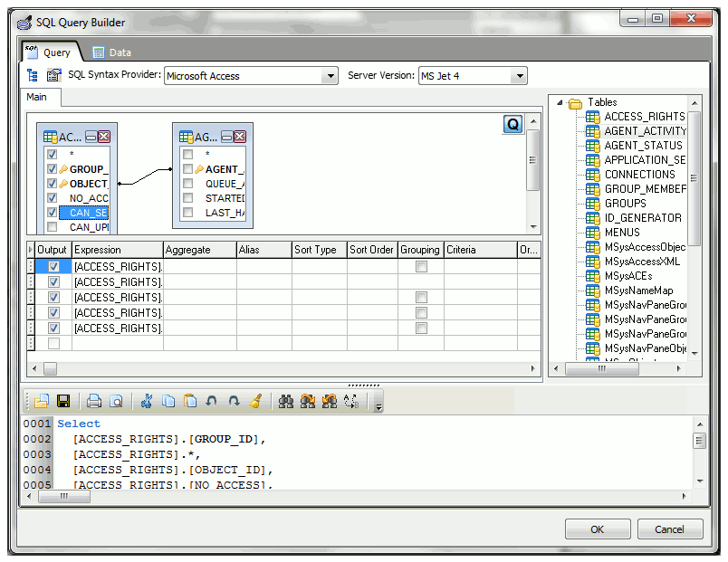Uncheck the GROUP_ field checkbox
The width and height of the screenshot is (728, 562).
coord(52,169)
